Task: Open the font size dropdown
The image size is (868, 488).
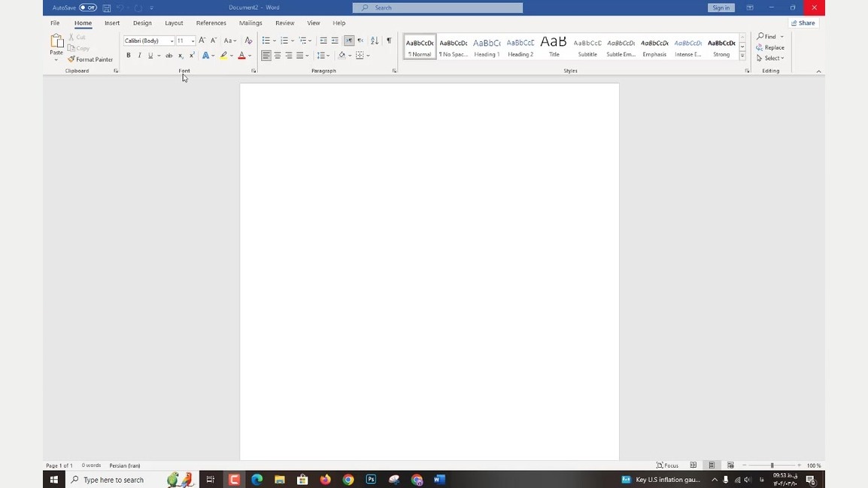Action: 193,41
